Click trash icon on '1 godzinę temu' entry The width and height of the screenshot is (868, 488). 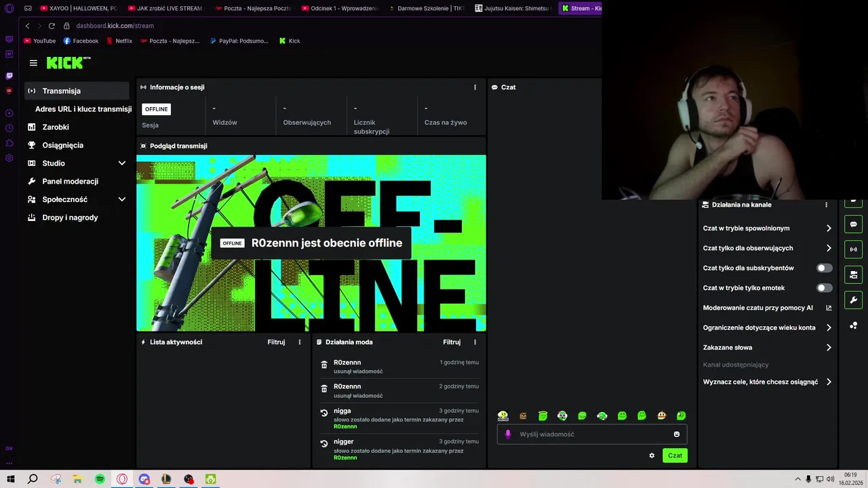pos(324,366)
